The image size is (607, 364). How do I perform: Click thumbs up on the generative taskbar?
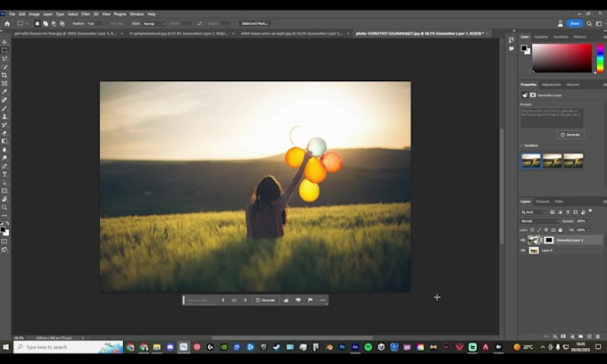coord(286,300)
